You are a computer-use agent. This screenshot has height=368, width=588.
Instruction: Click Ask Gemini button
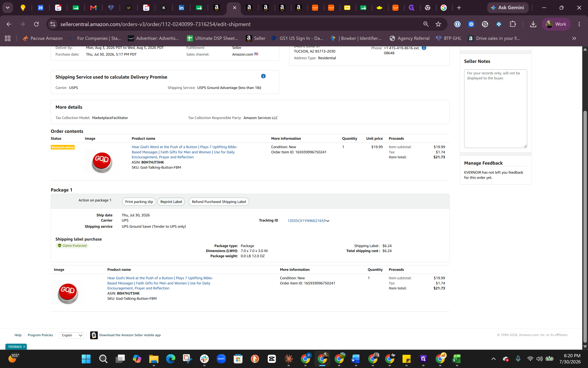(x=508, y=7)
